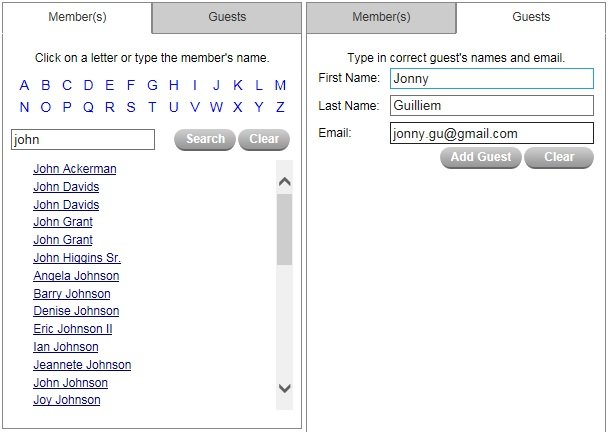The width and height of the screenshot is (608, 432).
Task: Click the scroll up arrow in member list
Action: (284, 181)
